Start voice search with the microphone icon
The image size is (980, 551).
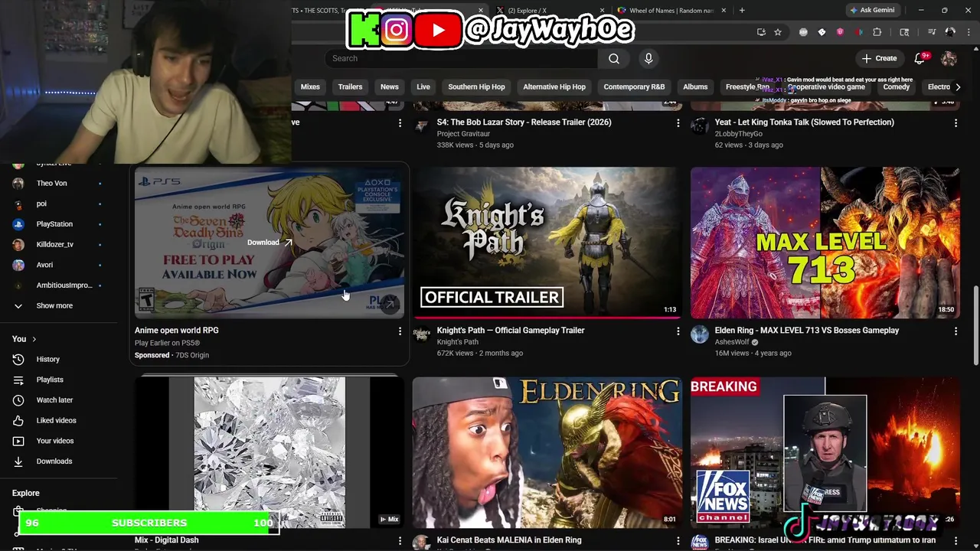648,58
